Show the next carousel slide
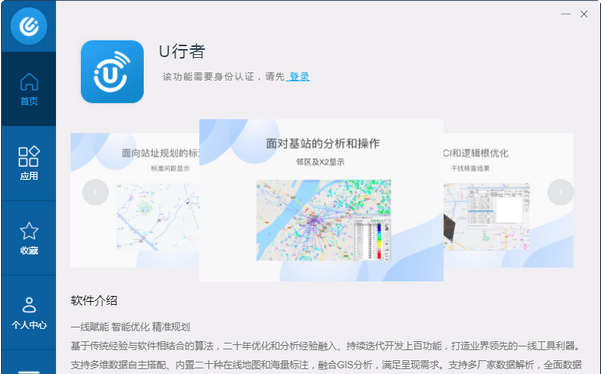The height and width of the screenshot is (374, 603). (560, 192)
